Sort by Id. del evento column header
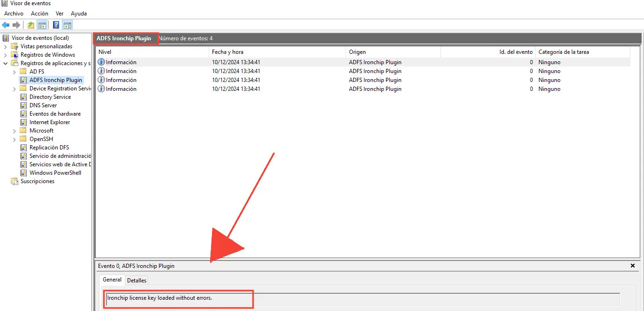Image resolution: width=644 pixels, height=311 pixels. point(488,52)
